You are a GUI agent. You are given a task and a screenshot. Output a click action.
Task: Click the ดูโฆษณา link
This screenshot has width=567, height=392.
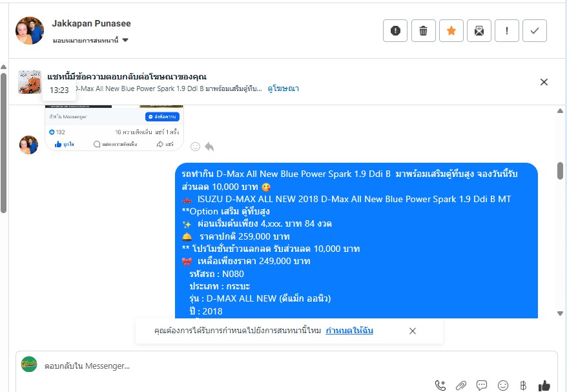283,88
